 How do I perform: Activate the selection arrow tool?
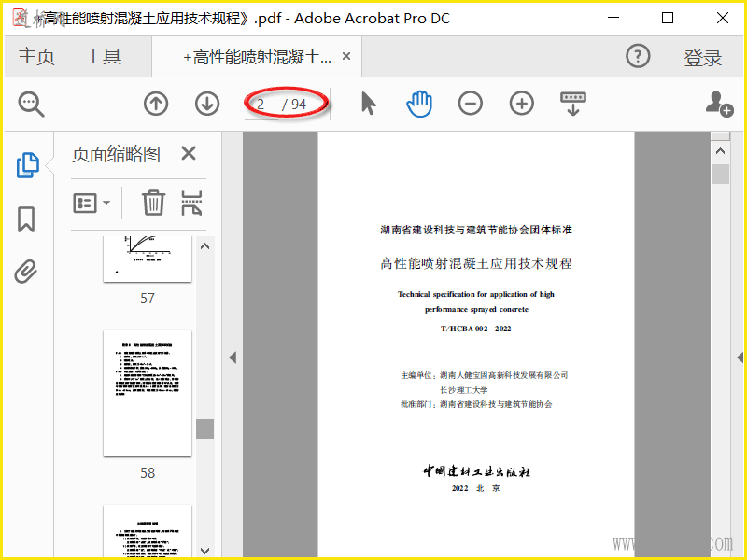click(x=368, y=104)
